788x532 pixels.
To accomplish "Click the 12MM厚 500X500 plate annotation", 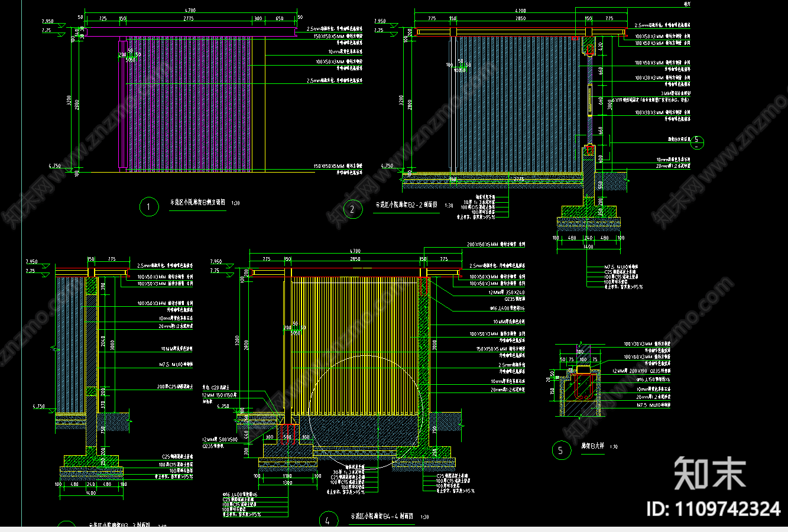I will tap(220, 440).
